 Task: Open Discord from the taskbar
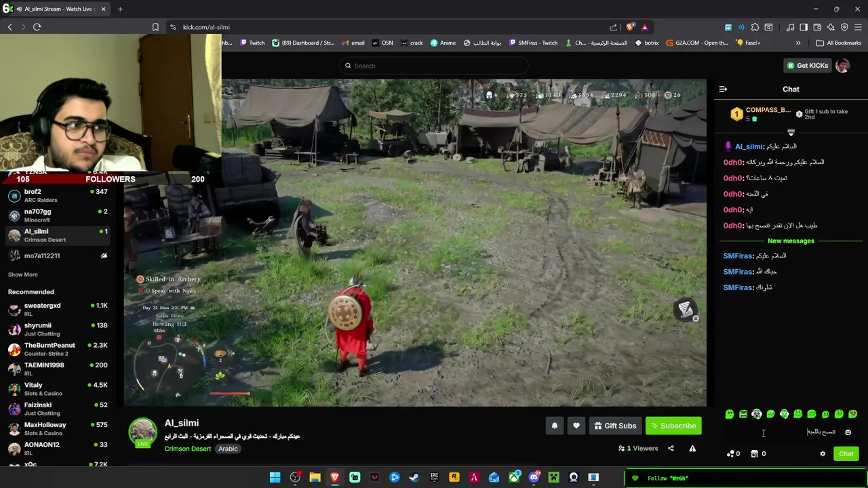[534, 478]
